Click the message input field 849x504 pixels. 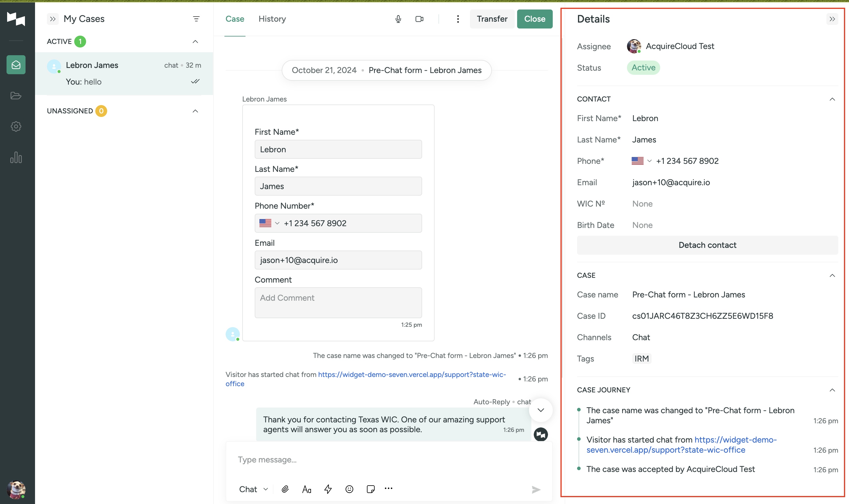click(x=387, y=459)
